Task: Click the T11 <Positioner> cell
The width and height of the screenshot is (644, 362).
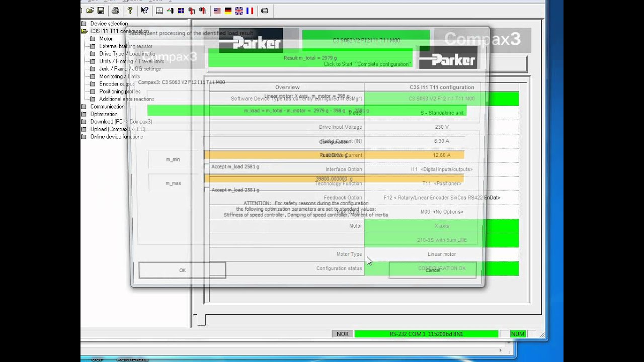Action: point(442,184)
